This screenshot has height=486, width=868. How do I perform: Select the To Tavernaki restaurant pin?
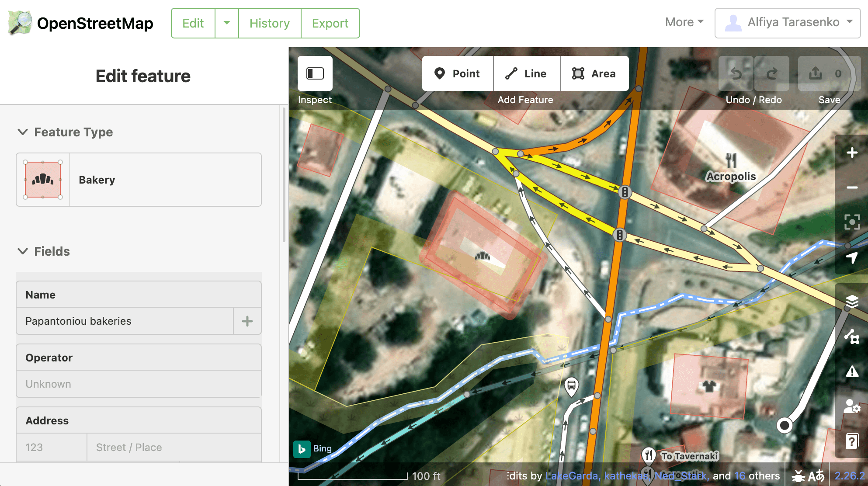coord(649,455)
